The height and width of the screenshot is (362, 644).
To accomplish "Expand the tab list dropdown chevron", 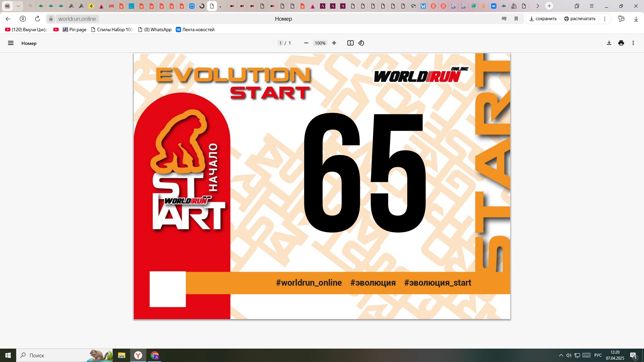I will 18,6.
